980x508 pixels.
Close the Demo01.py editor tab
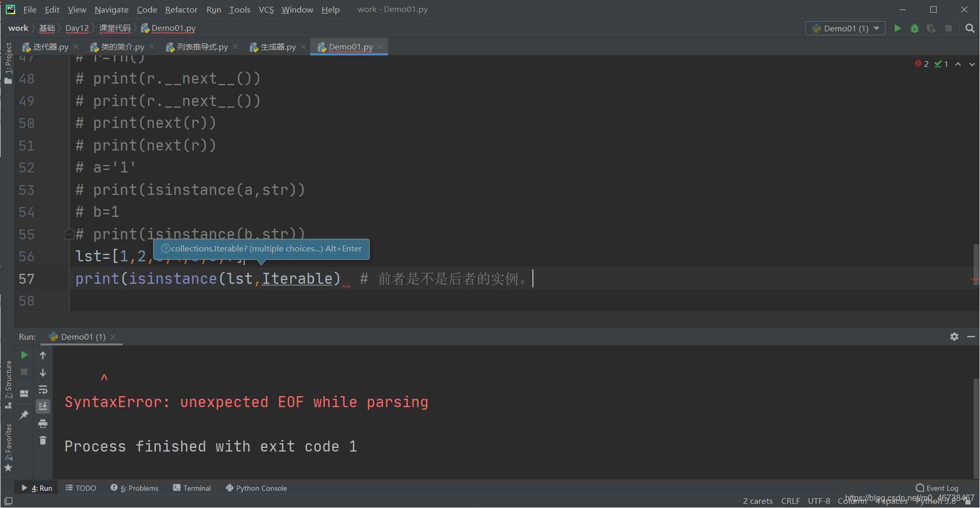click(380, 47)
